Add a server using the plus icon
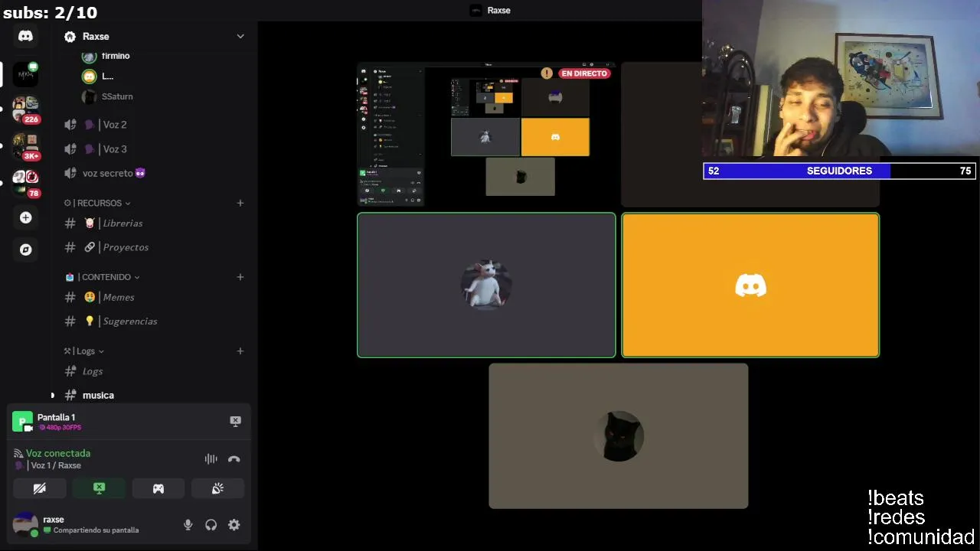 25,218
